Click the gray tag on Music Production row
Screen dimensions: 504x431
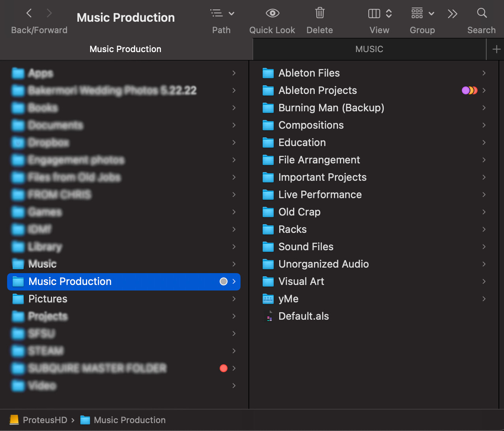click(x=224, y=281)
